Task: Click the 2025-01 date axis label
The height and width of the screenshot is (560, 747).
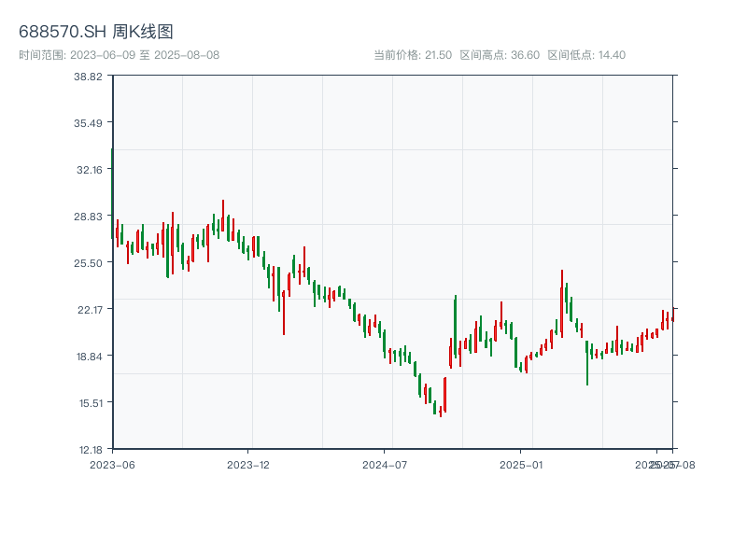Action: [522, 464]
